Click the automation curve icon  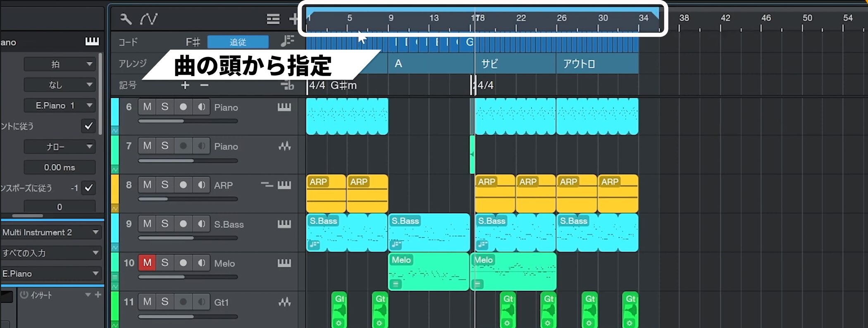click(x=148, y=19)
